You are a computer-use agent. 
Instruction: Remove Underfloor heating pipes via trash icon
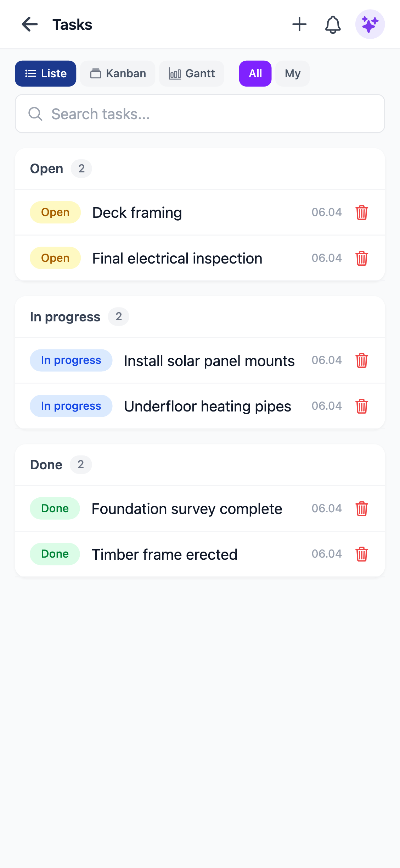point(361,406)
